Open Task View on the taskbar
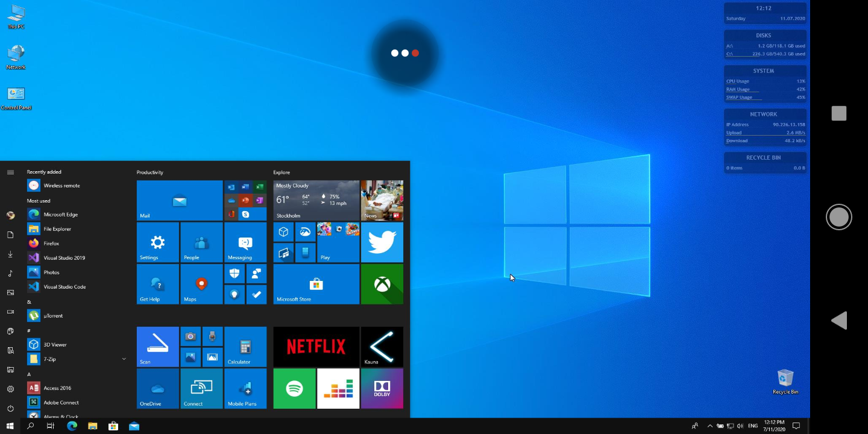Image resolution: width=868 pixels, height=434 pixels. (51, 426)
